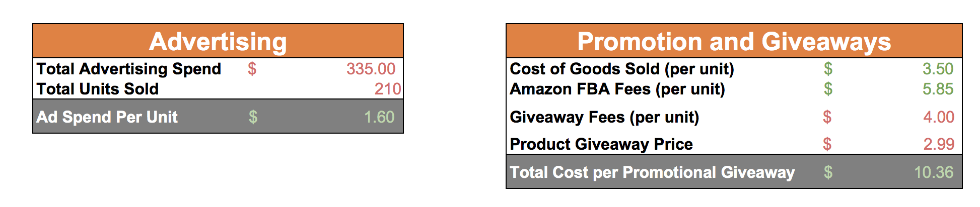Click the 1.60 ad spend result
Image resolution: width=980 pixels, height=207 pixels.
[x=379, y=117]
